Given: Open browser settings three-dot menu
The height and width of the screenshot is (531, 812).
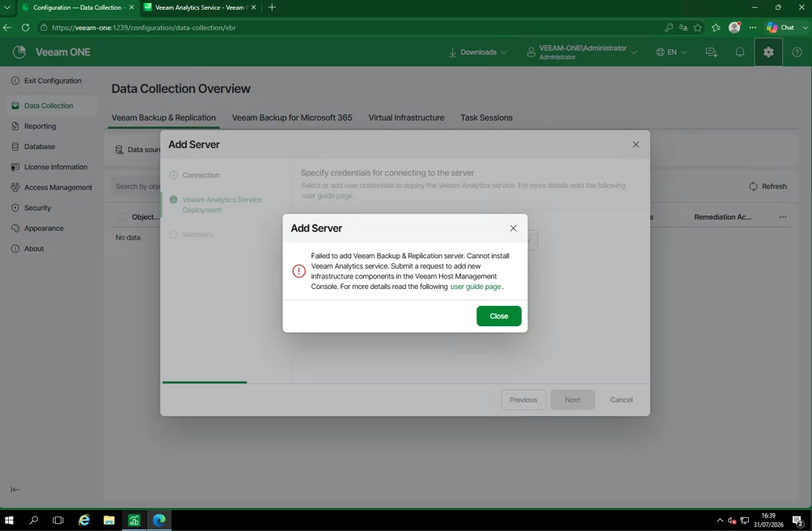Looking at the screenshot, I should 752,28.
